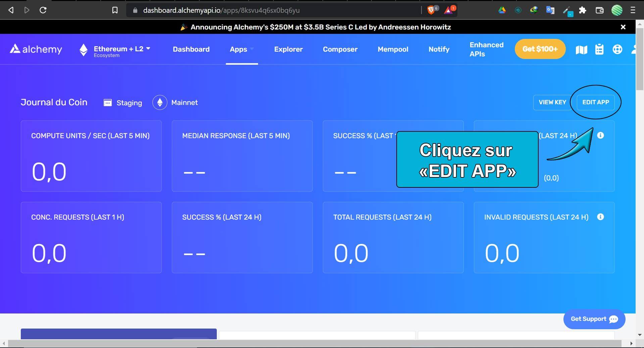Open the Google Translate extension icon
The height and width of the screenshot is (348, 644).
coord(550,10)
